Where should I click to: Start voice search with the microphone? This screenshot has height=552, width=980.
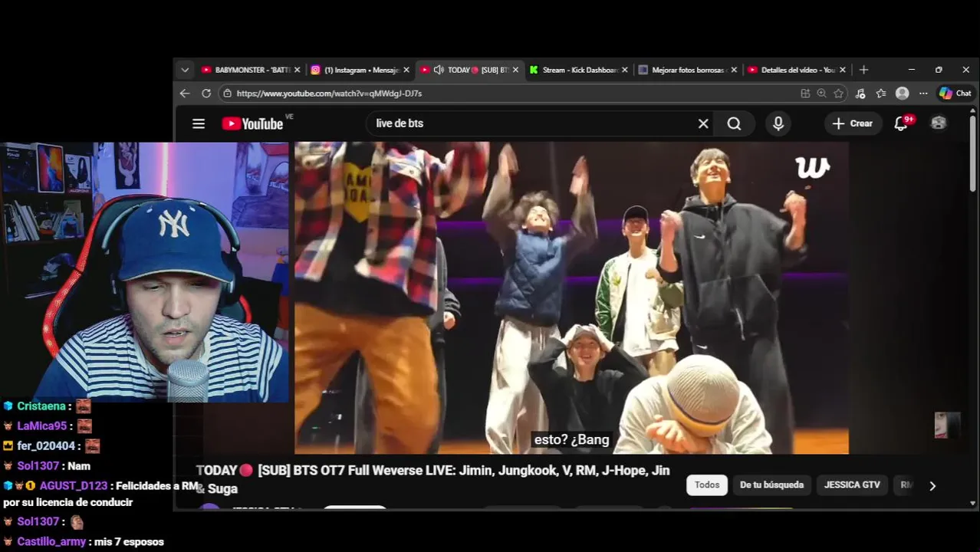click(x=778, y=123)
